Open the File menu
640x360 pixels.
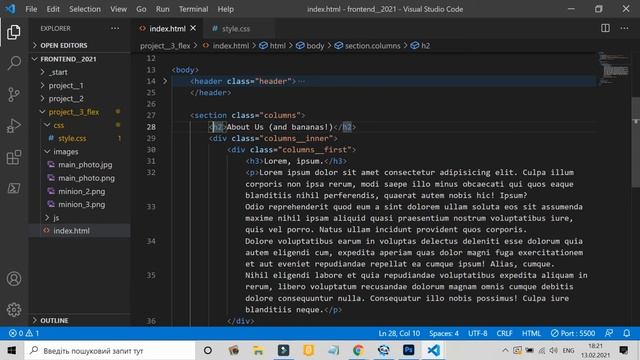pyautogui.click(x=31, y=9)
